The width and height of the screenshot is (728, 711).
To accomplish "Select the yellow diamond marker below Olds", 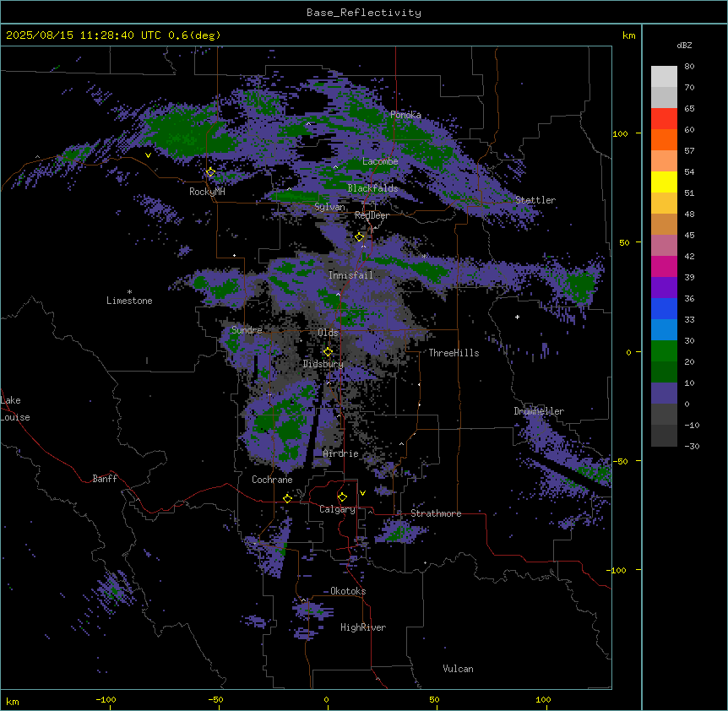I will click(328, 352).
